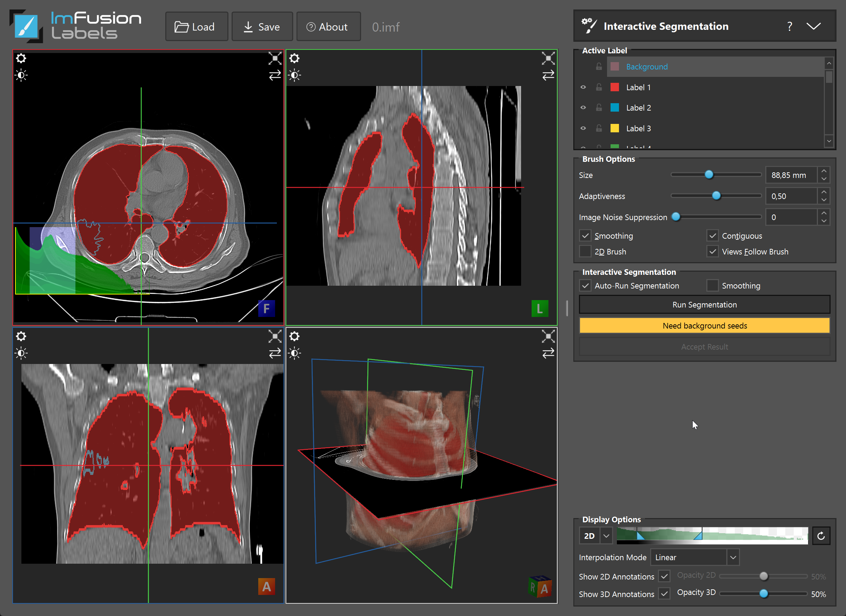This screenshot has width=846, height=616.
Task: Enable Interactive Segmentation Smoothing checkbox
Action: [x=712, y=286]
